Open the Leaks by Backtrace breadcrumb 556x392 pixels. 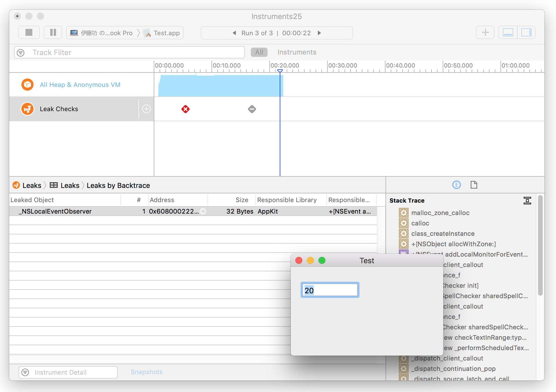(x=118, y=185)
